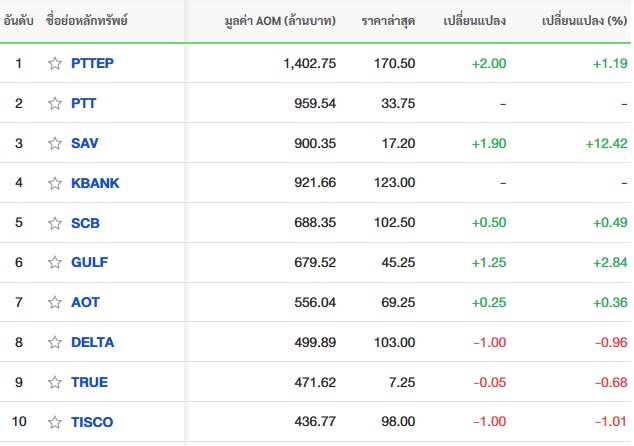Open the KBANK stock page
The height and width of the screenshot is (446, 634).
[x=95, y=183]
